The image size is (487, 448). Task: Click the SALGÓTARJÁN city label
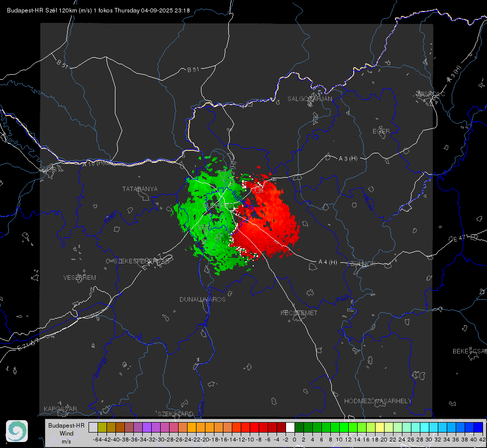click(x=309, y=99)
